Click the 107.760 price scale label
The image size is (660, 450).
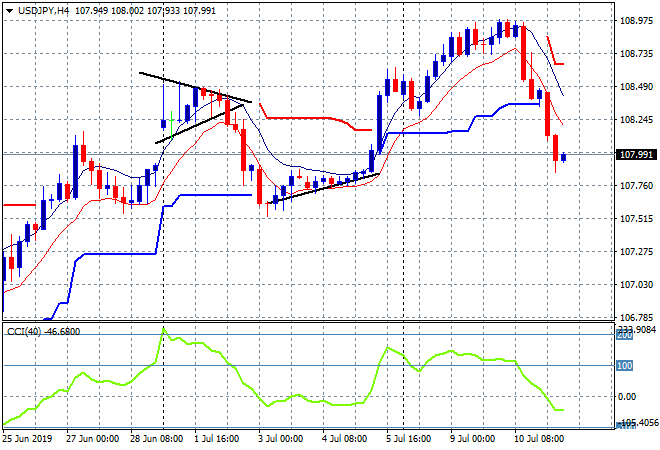[636, 186]
